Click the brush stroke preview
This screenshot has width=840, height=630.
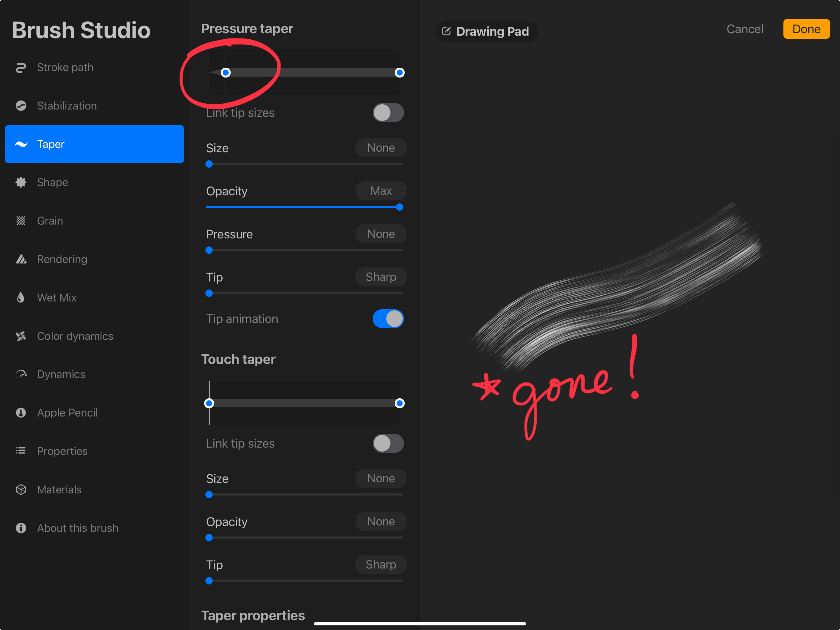click(617, 289)
